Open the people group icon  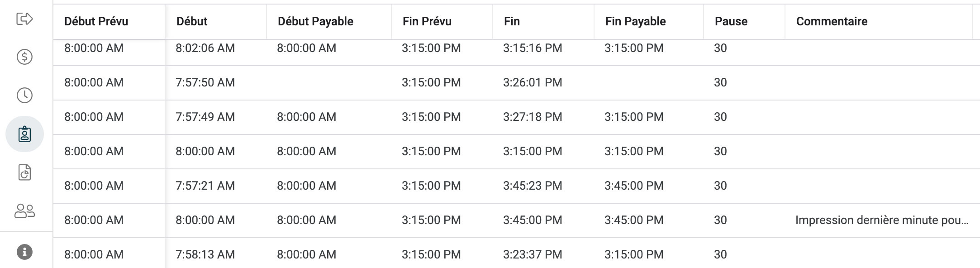pyautogui.click(x=24, y=211)
